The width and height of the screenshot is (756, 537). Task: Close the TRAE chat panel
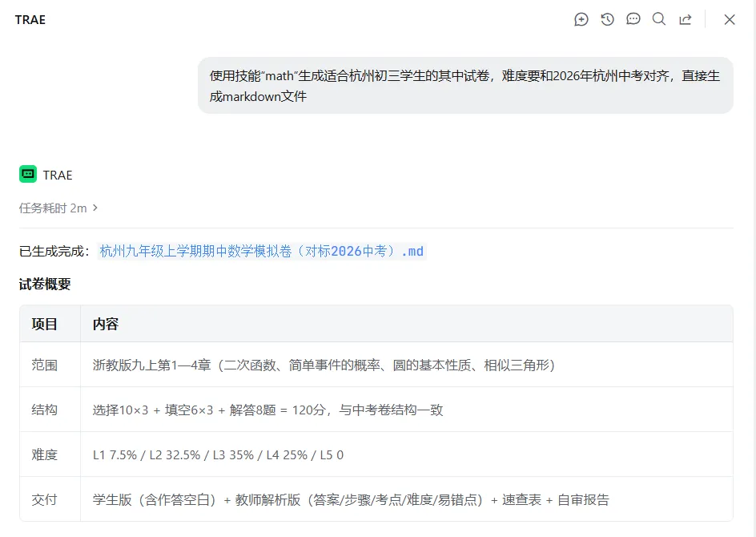730,19
